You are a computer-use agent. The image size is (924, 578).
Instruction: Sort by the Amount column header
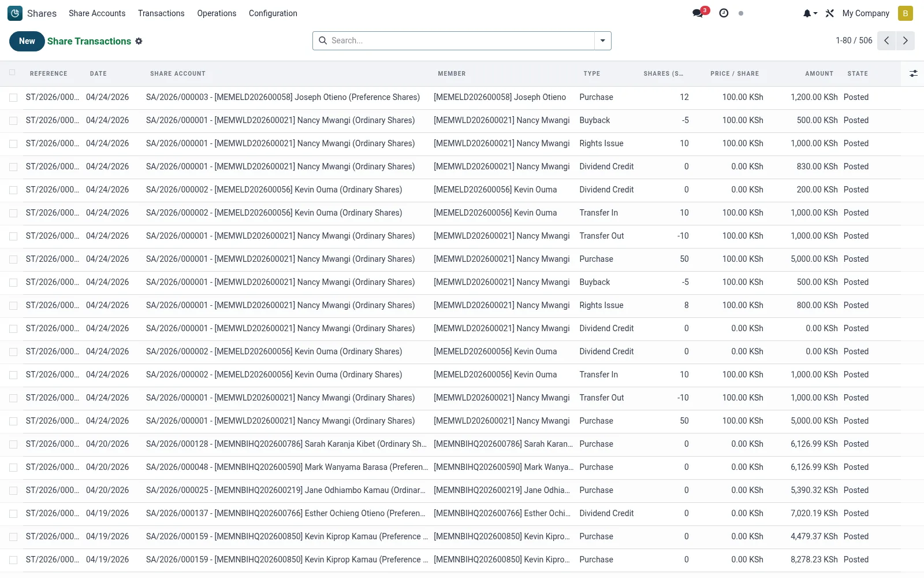click(x=819, y=73)
